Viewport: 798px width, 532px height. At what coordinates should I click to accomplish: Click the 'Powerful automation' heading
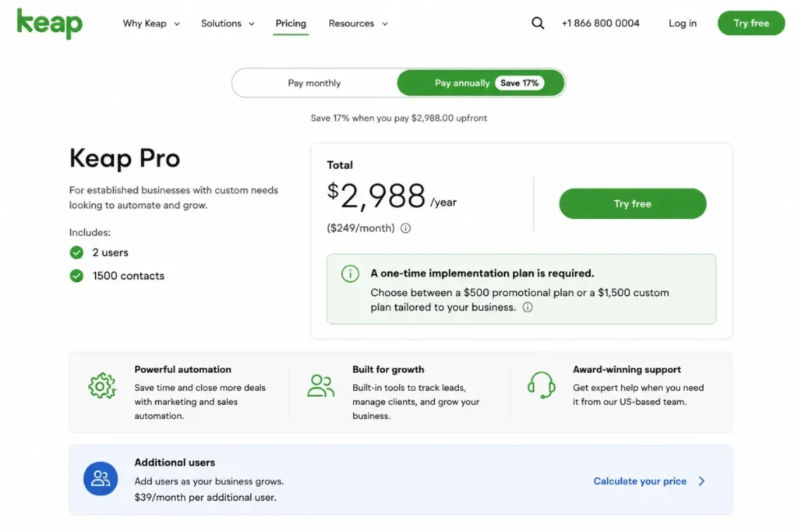tap(182, 370)
